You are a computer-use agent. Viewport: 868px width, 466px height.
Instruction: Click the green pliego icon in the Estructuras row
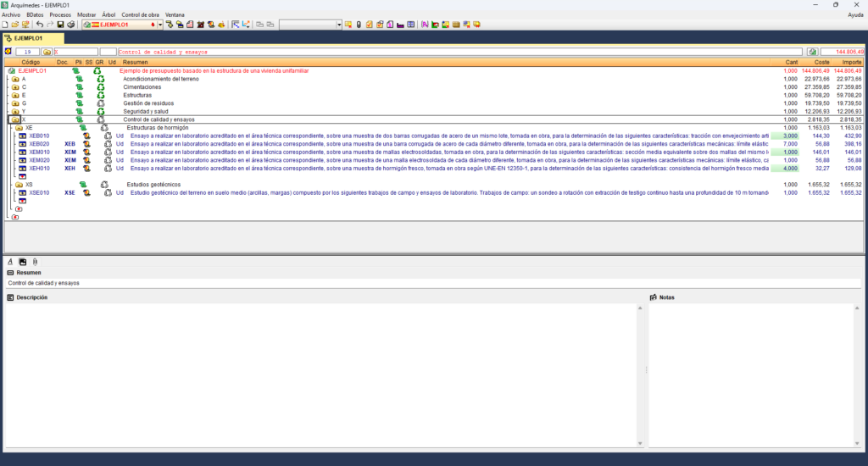79,95
